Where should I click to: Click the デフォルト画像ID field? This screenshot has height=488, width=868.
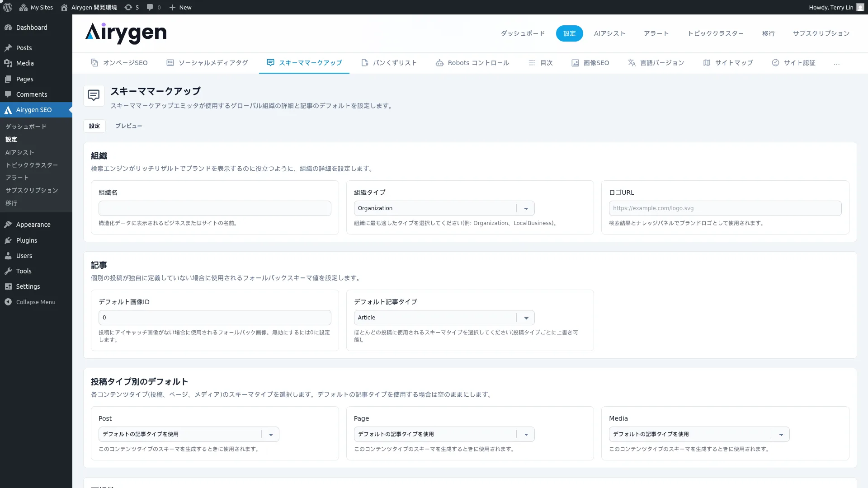click(215, 318)
